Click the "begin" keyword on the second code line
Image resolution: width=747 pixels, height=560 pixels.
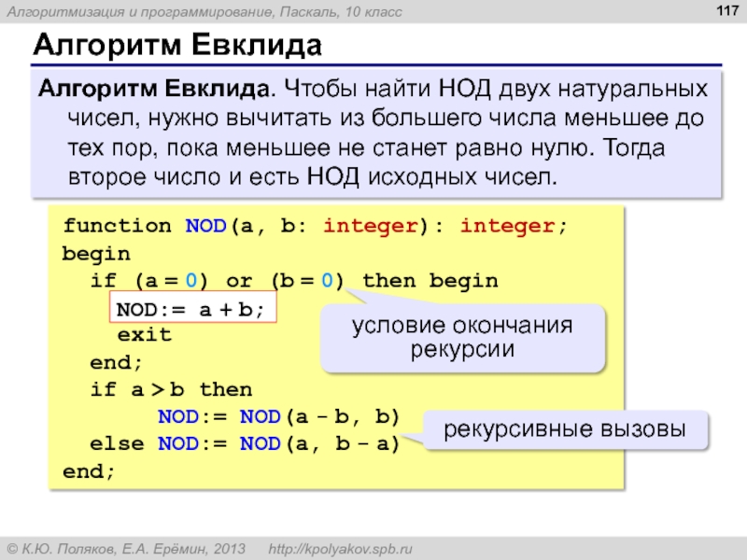coord(96,254)
